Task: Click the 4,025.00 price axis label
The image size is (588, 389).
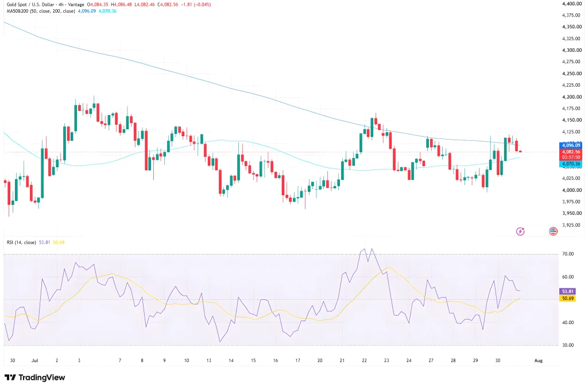Action: click(571, 178)
